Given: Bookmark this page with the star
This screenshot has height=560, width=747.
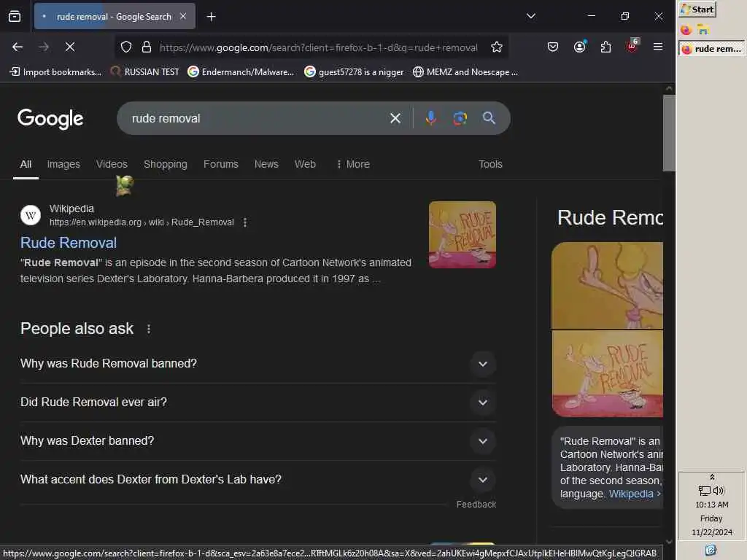Looking at the screenshot, I should click(x=496, y=47).
